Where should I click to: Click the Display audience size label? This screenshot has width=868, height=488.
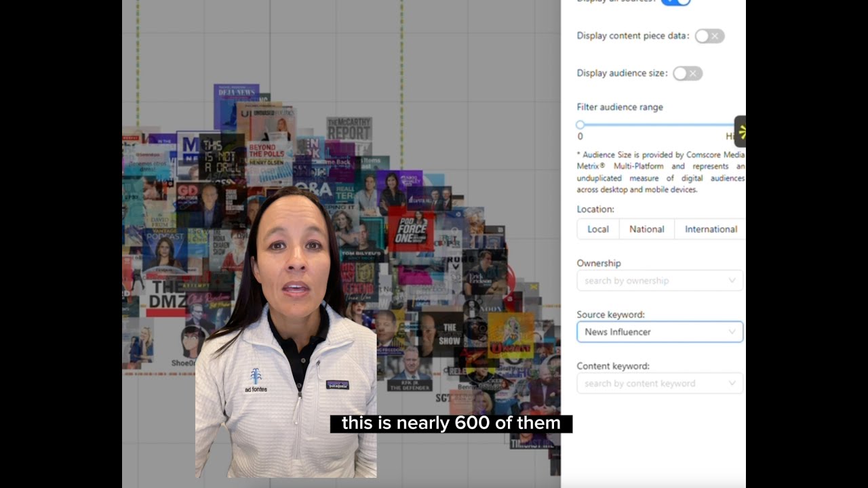click(622, 73)
